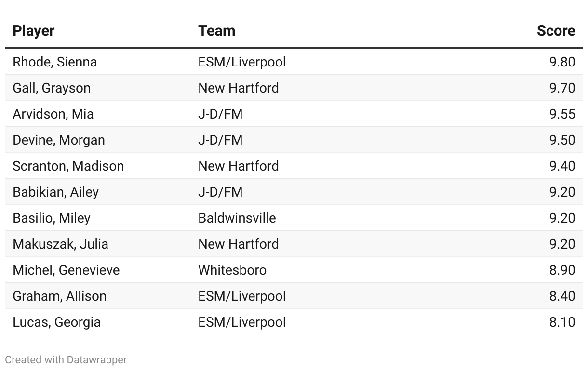The height and width of the screenshot is (371, 588).
Task: Click the Player column header
Action: [x=34, y=31]
